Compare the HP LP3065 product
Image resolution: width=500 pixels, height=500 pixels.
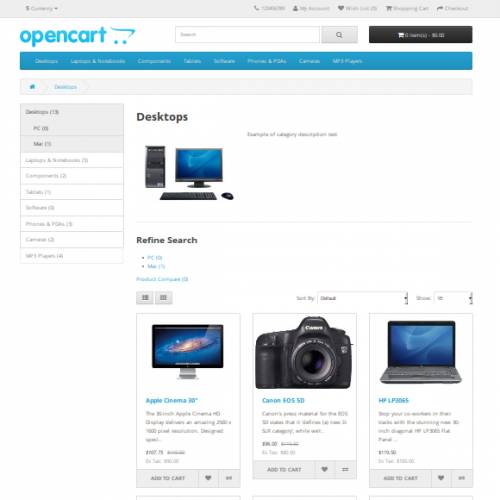[x=462, y=478]
